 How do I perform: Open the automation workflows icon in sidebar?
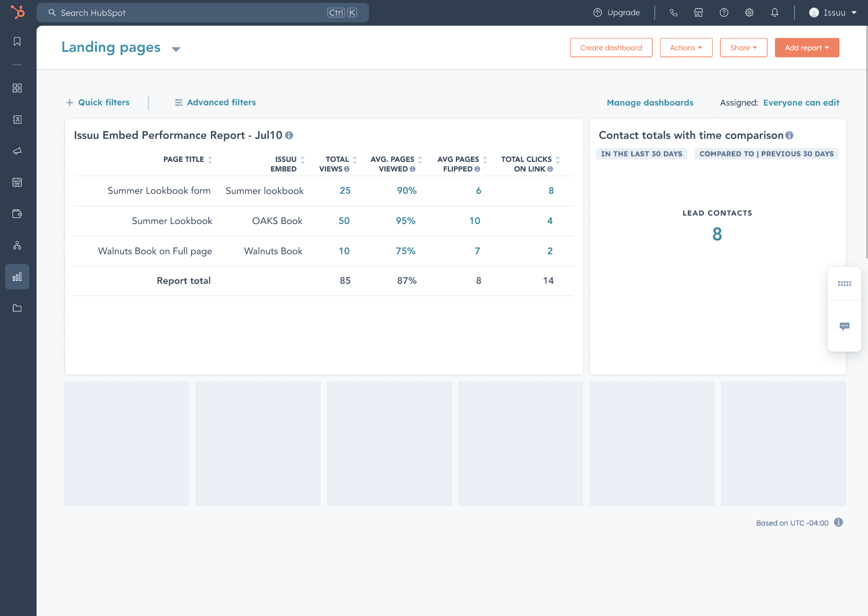pos(17,245)
